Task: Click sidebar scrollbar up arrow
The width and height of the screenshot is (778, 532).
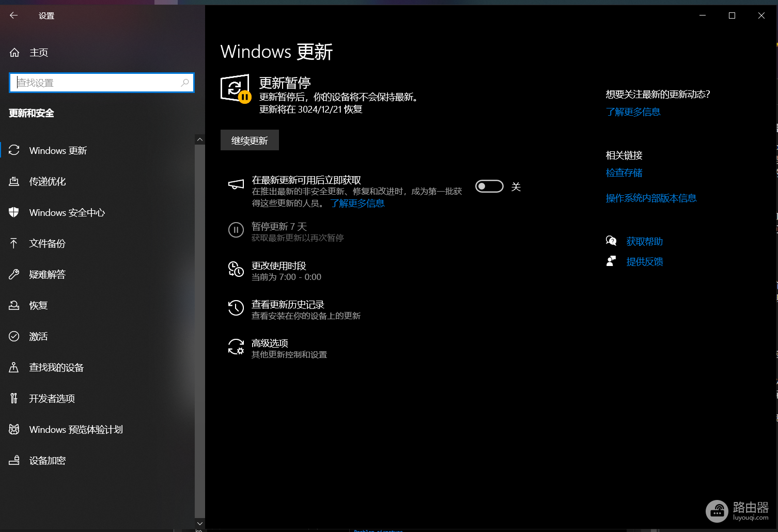Action: pos(200,139)
